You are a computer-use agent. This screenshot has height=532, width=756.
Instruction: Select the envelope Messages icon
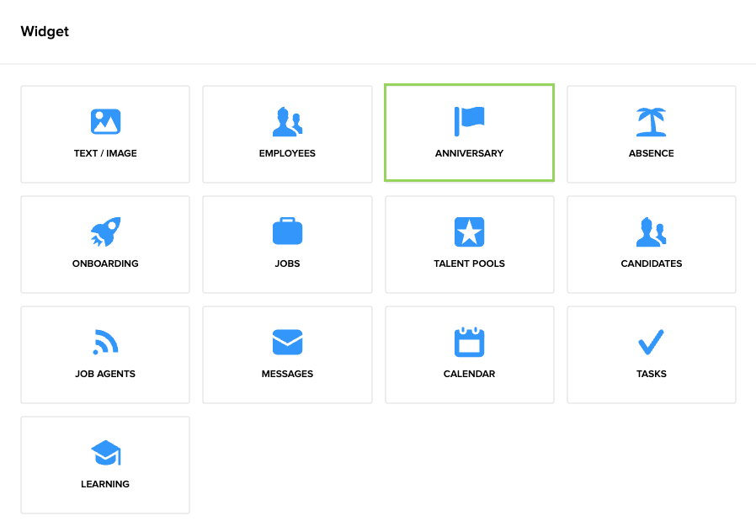[x=287, y=342]
